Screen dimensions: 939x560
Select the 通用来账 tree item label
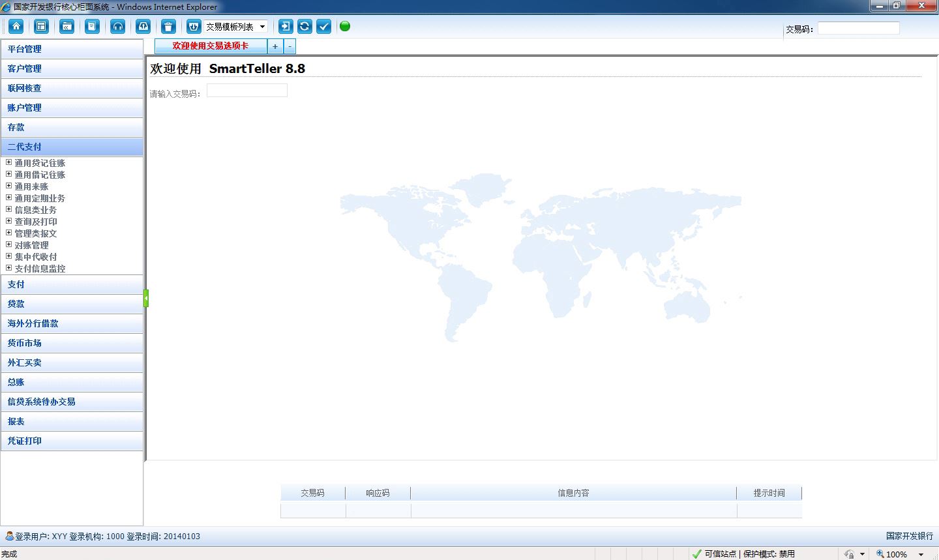[31, 186]
